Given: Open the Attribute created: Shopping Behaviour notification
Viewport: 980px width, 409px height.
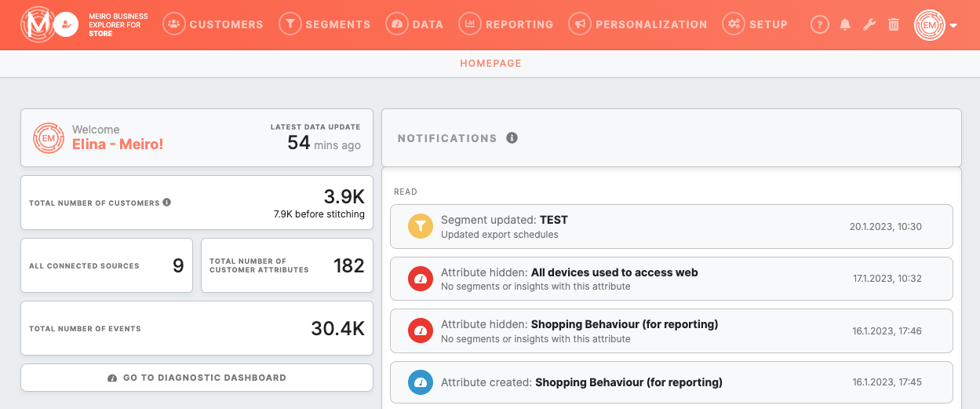Looking at the screenshot, I should click(672, 383).
